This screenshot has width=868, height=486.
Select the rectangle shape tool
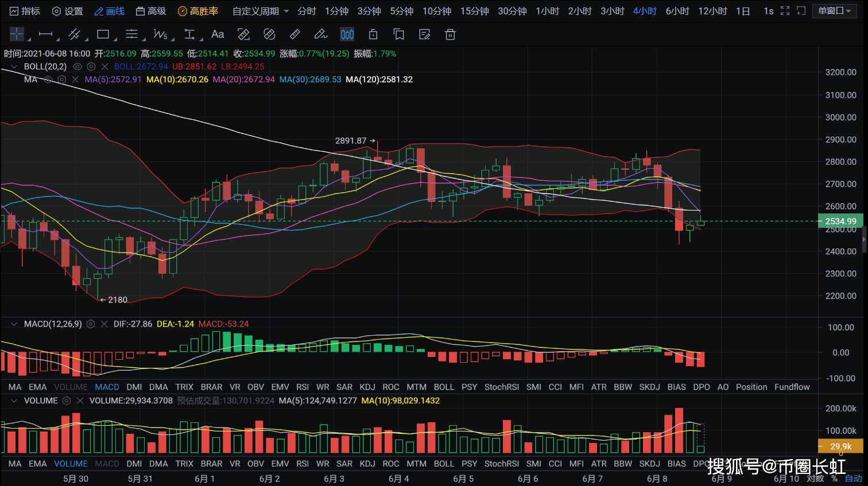click(x=103, y=34)
